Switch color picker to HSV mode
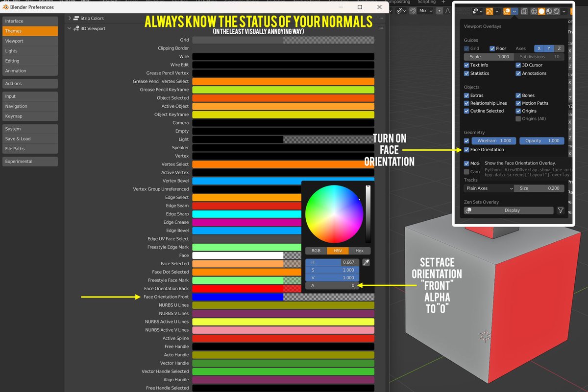Image resolution: width=588 pixels, height=392 pixels. point(338,251)
